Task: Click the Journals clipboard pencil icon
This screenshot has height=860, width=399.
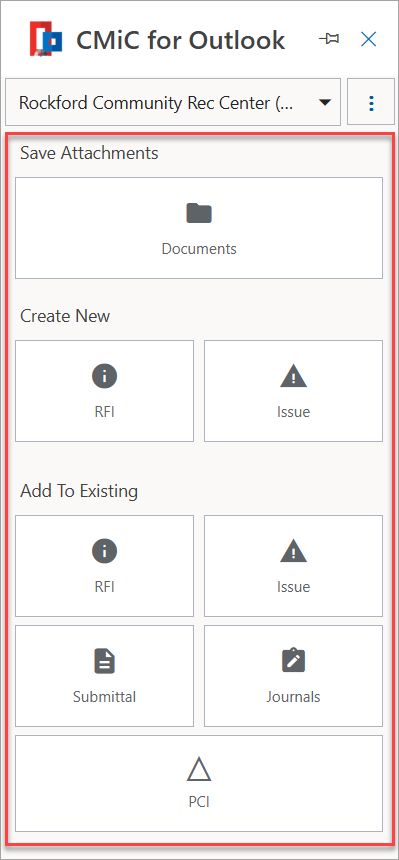Action: tap(293, 661)
